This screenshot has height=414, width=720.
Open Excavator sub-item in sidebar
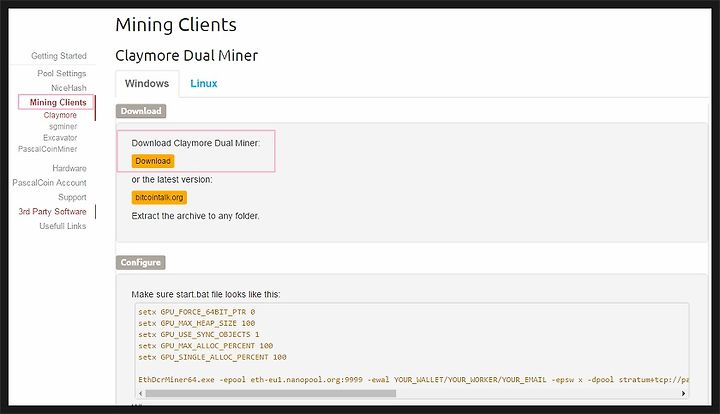point(60,138)
